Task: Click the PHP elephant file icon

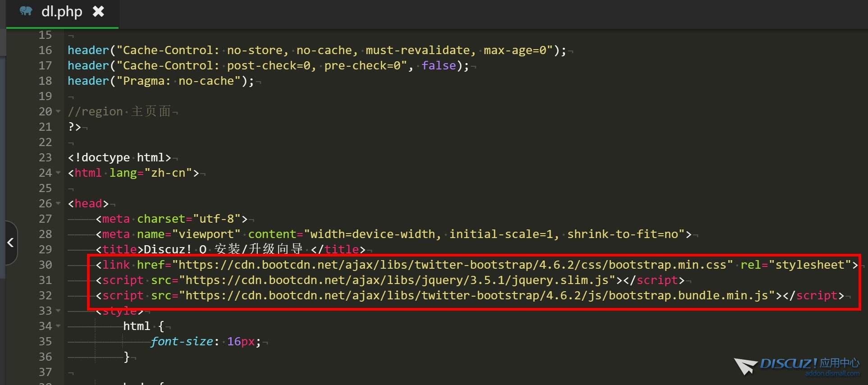Action: (26, 11)
